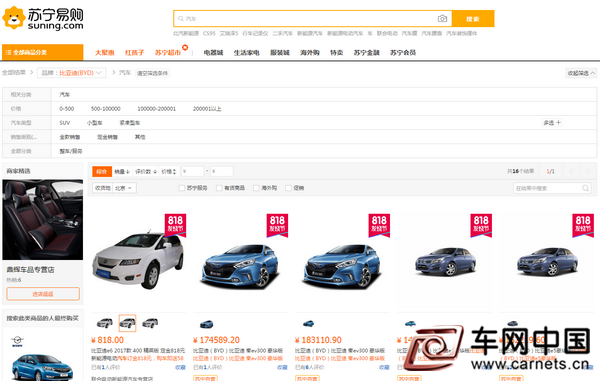Screen dimensions: 600x381
Task: Open the BYD brand dropdown
Action: pyautogui.click(x=72, y=73)
